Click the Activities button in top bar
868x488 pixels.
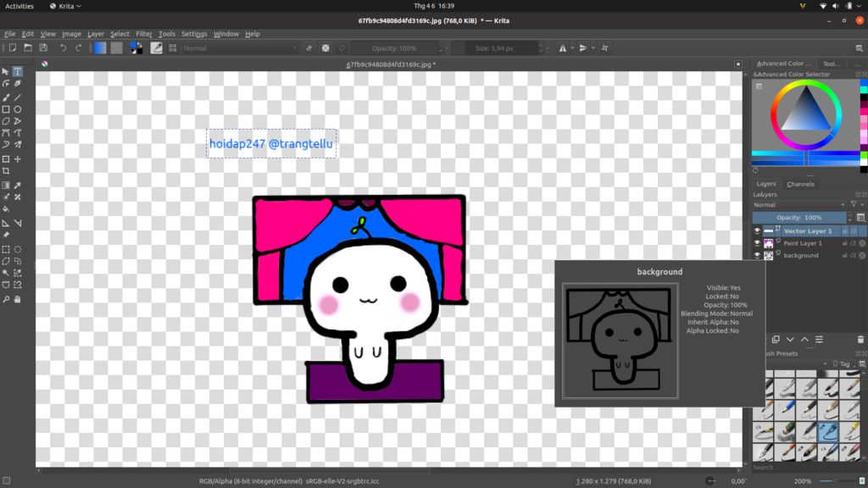point(19,6)
